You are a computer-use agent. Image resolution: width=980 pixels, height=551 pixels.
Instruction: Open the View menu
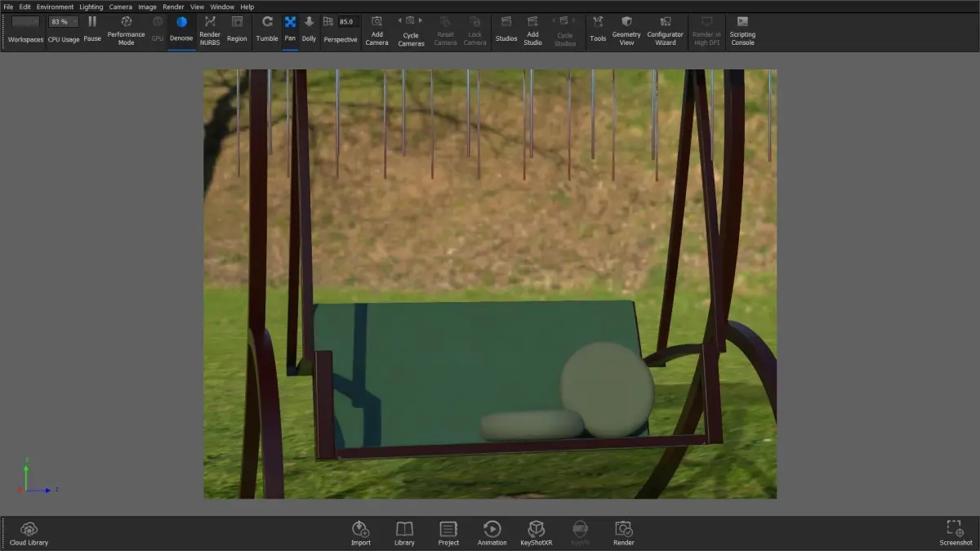198,7
